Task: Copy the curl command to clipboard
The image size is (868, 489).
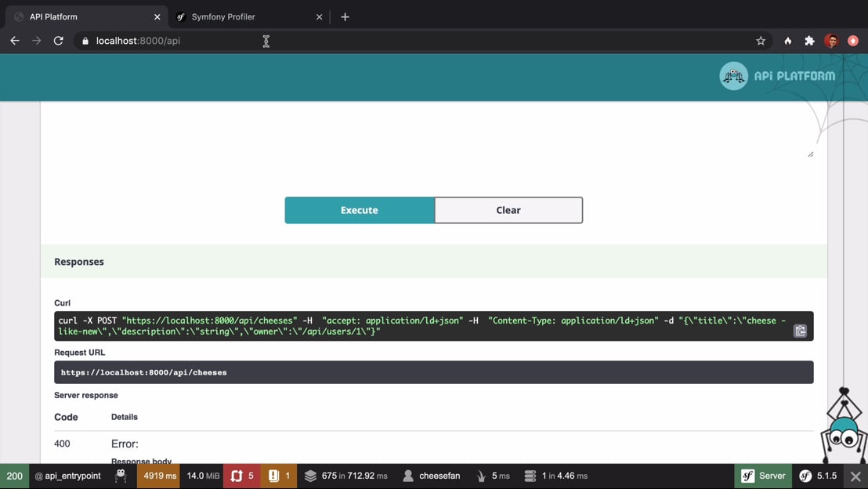Action: coord(800,331)
